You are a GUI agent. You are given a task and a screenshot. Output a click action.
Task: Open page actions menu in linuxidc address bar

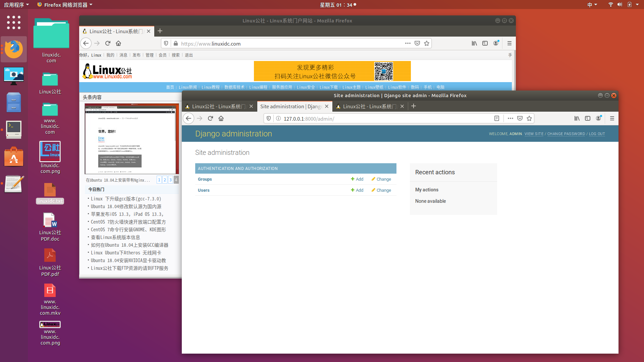coord(408,43)
